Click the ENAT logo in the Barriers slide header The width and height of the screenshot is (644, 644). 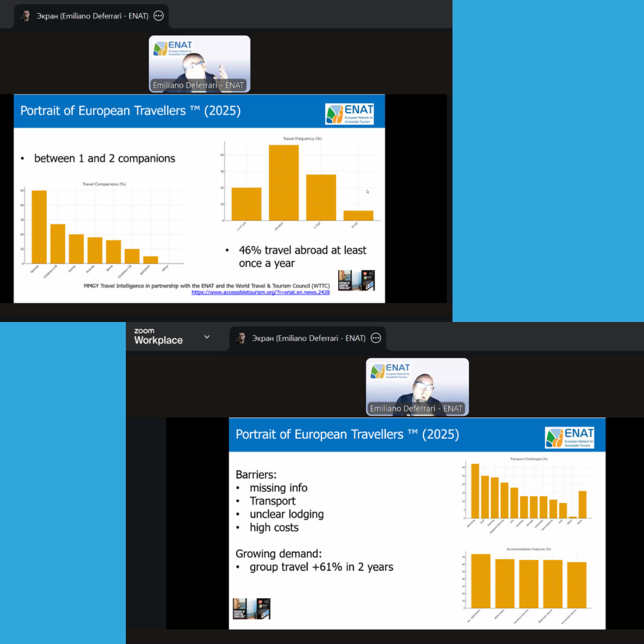click(x=569, y=437)
